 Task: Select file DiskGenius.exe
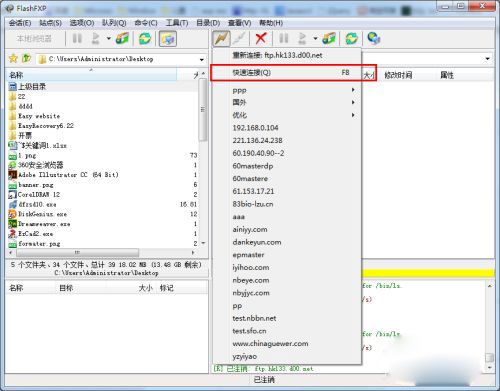pos(103,214)
